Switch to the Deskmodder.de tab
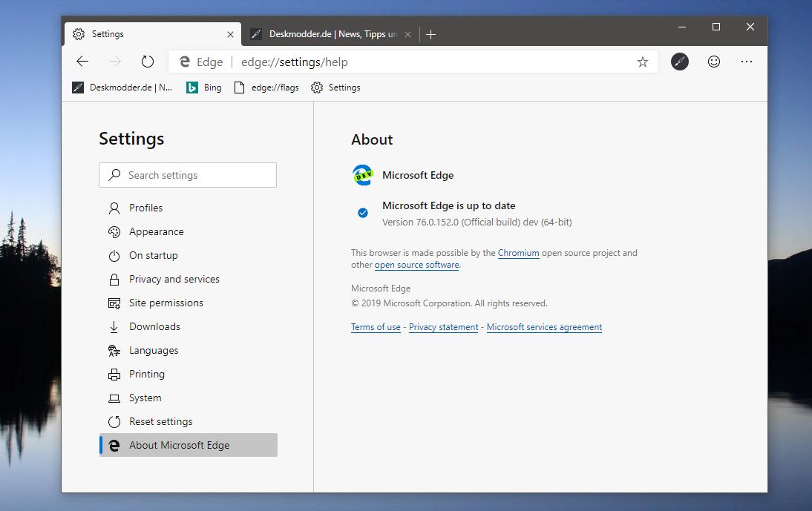The image size is (812, 511). 330,34
